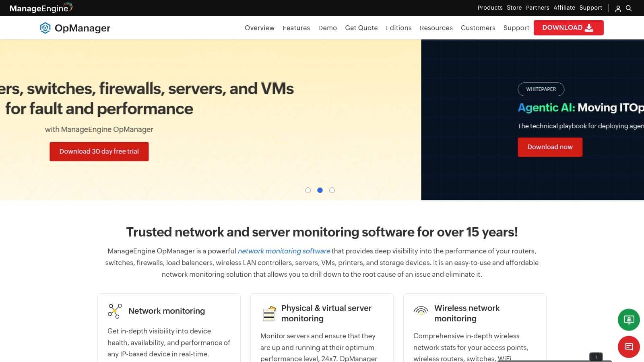Screen dimensions: 644x362
Task: Click the small plus tab at bottom
Action: click(x=596, y=357)
